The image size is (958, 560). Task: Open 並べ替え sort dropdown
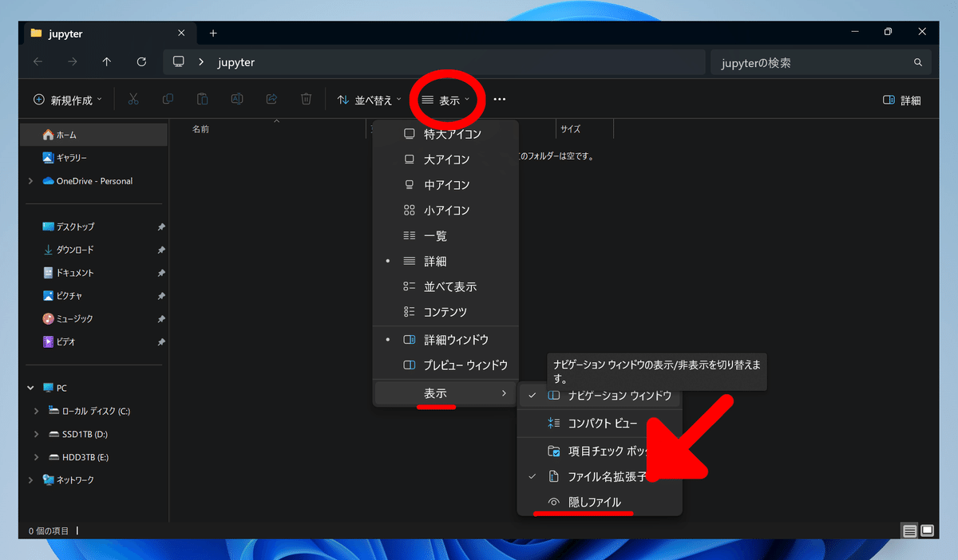(370, 101)
